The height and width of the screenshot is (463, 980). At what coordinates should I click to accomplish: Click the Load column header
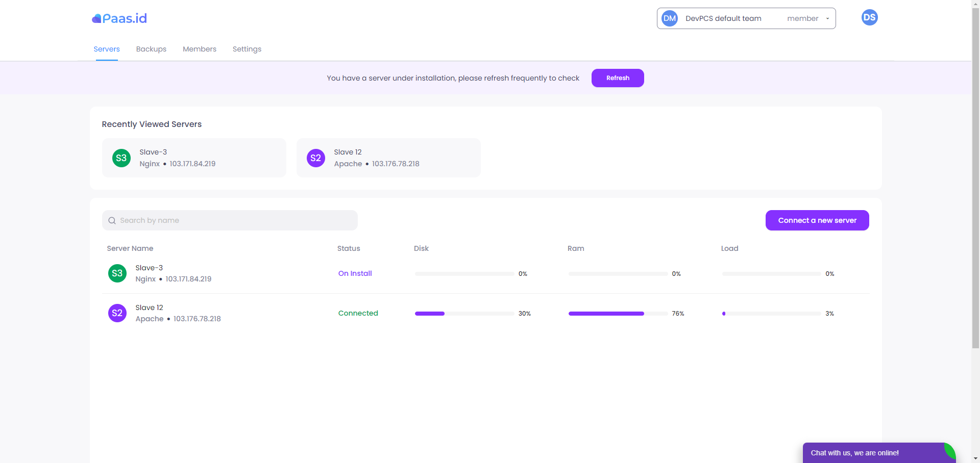[729, 248]
